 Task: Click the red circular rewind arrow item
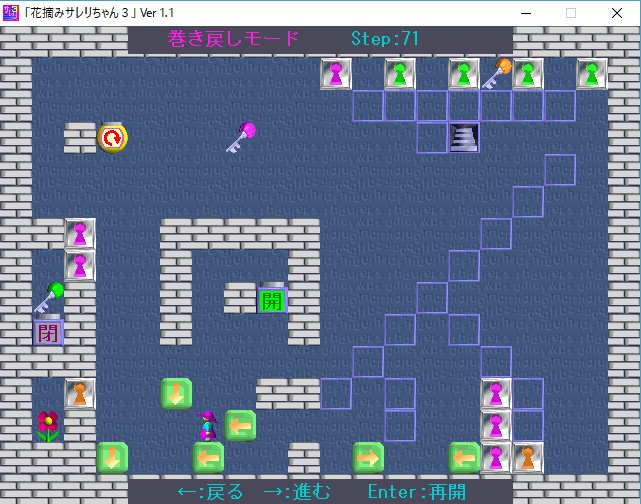(111, 138)
